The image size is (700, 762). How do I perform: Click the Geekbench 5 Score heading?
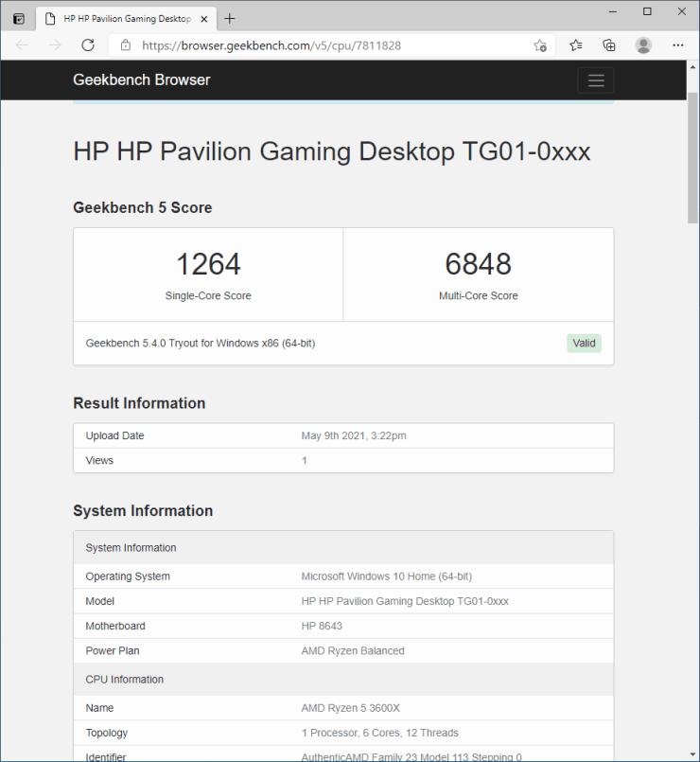(x=142, y=208)
